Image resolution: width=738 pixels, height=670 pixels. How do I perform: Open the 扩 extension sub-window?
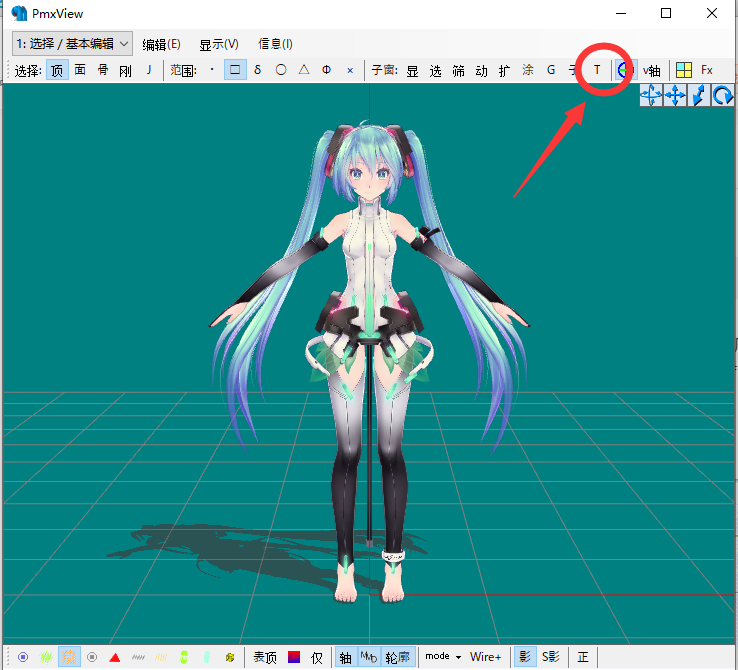[x=505, y=71]
